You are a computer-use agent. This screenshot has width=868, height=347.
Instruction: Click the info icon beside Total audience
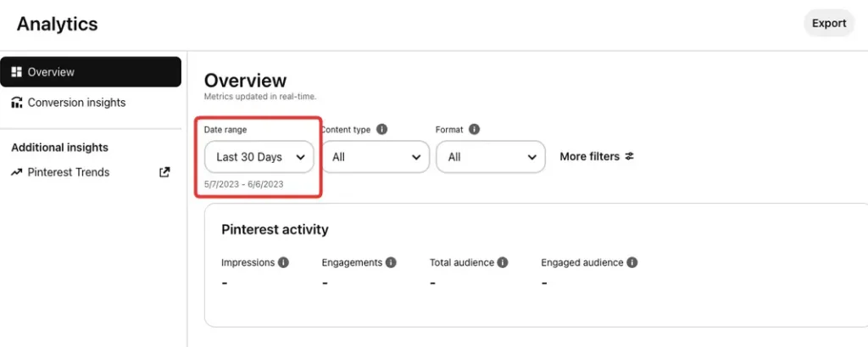click(503, 263)
